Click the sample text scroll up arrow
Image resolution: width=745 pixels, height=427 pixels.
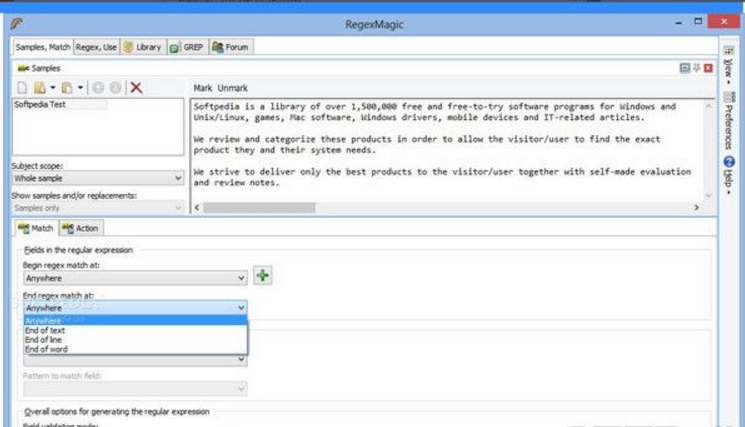pos(708,106)
